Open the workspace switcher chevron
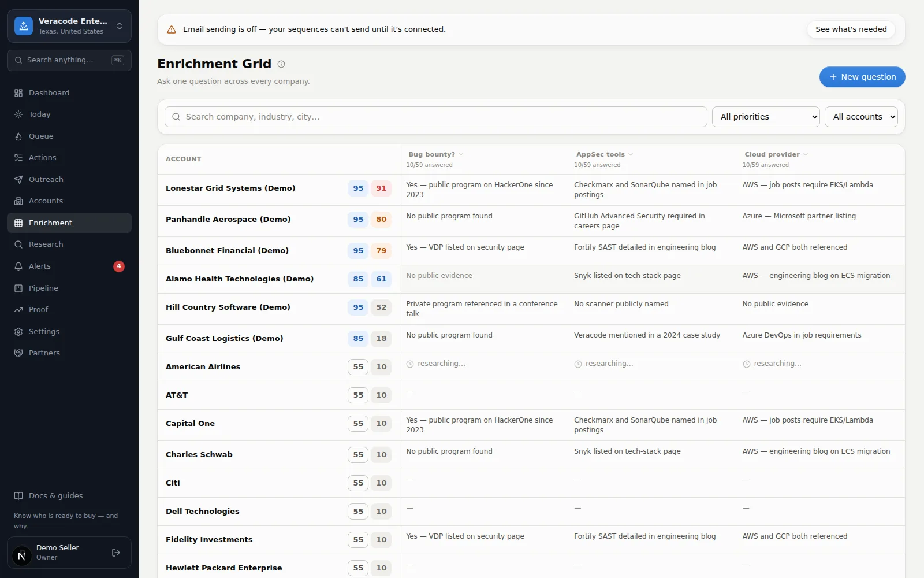Image resolution: width=924 pixels, height=578 pixels. [x=120, y=26]
